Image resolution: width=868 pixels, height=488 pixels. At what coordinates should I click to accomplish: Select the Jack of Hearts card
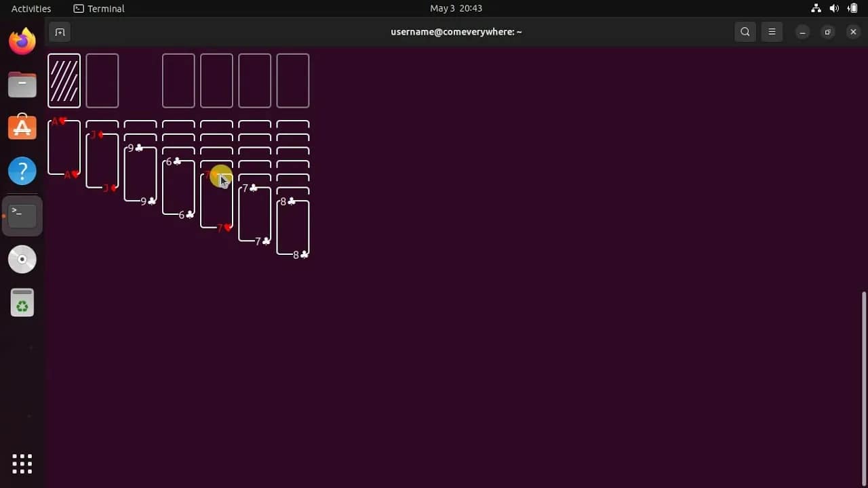[x=102, y=161]
